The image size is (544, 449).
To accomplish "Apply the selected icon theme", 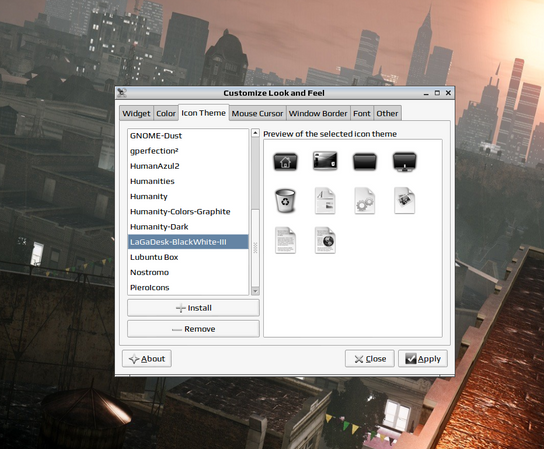I will tap(423, 358).
